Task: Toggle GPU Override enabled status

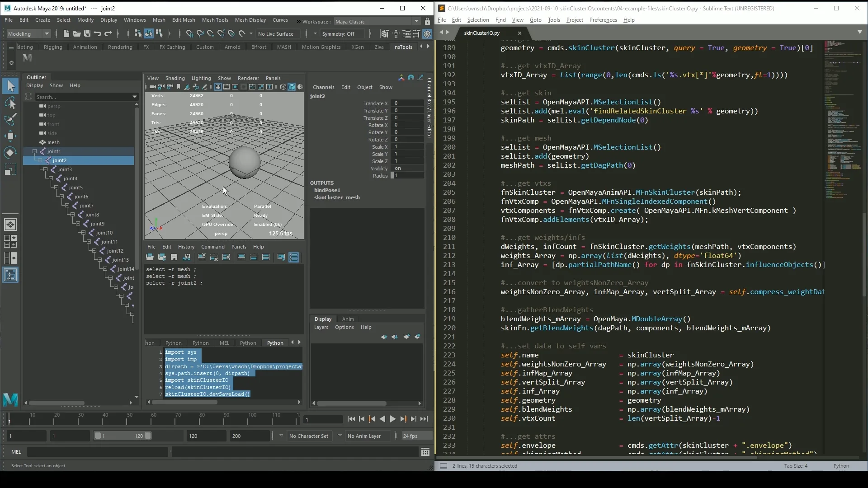Action: (x=267, y=224)
